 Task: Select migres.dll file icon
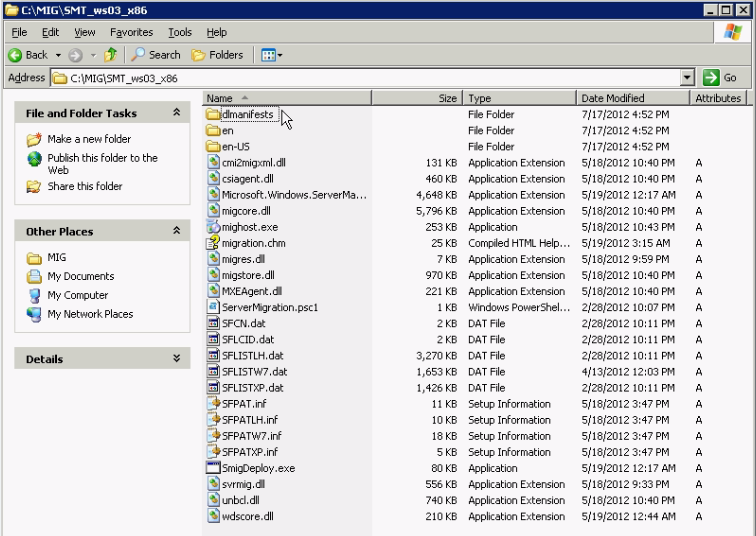click(x=213, y=258)
